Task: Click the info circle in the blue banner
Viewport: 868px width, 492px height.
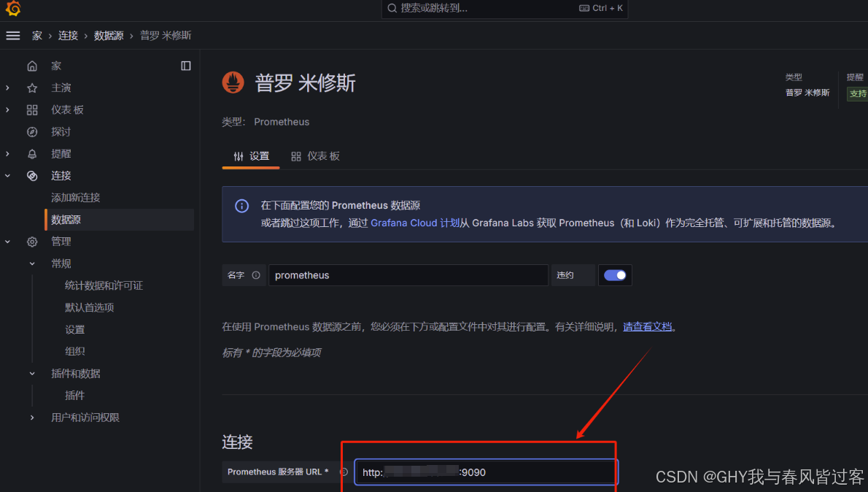Action: pyautogui.click(x=242, y=206)
